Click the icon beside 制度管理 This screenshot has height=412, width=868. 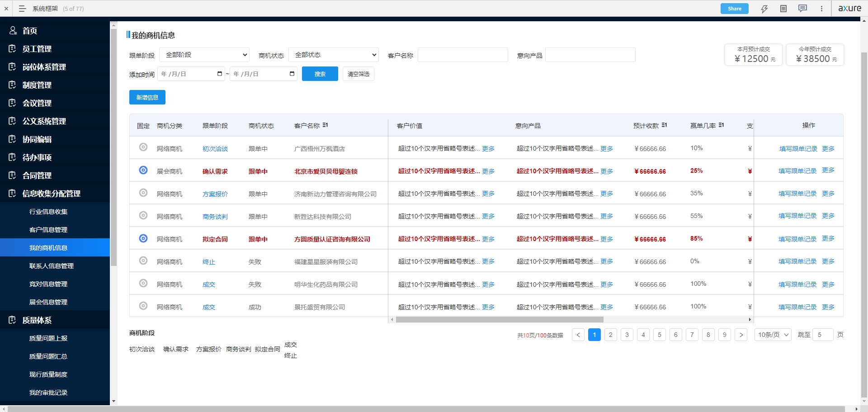click(x=13, y=85)
